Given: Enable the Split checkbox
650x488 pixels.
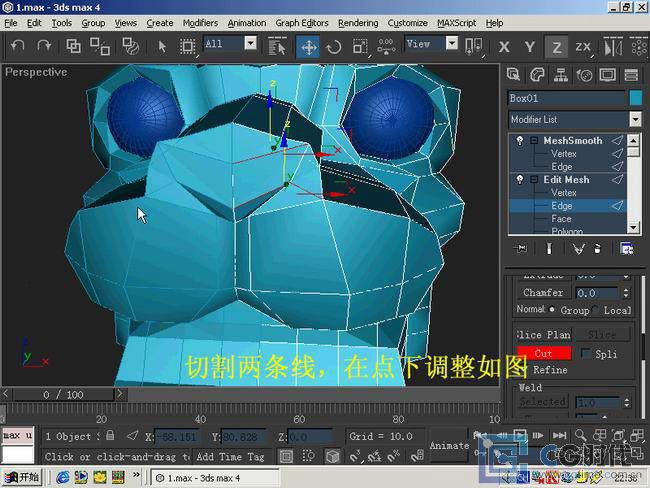Looking at the screenshot, I should [x=585, y=353].
